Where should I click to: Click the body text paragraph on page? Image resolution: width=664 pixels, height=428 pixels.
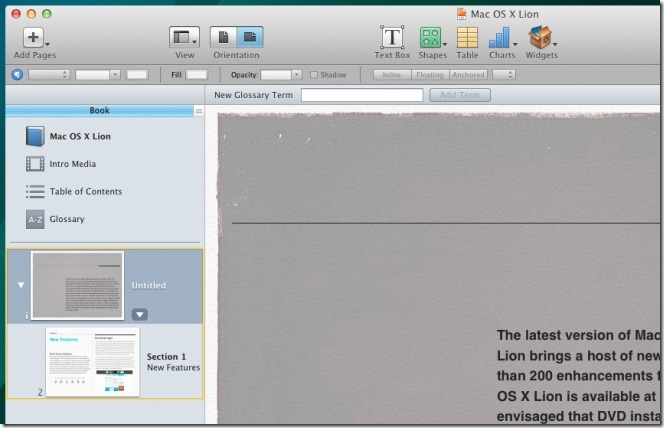click(578, 376)
